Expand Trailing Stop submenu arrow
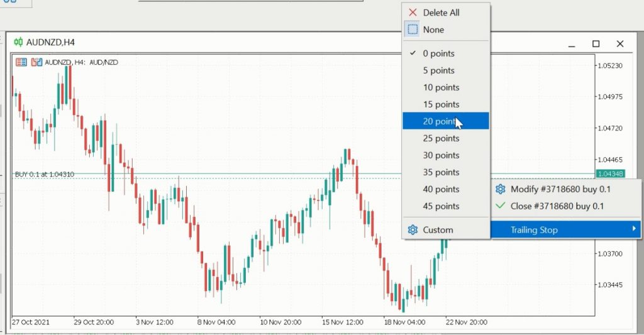Viewport: 644px width, 335px height. click(x=634, y=229)
